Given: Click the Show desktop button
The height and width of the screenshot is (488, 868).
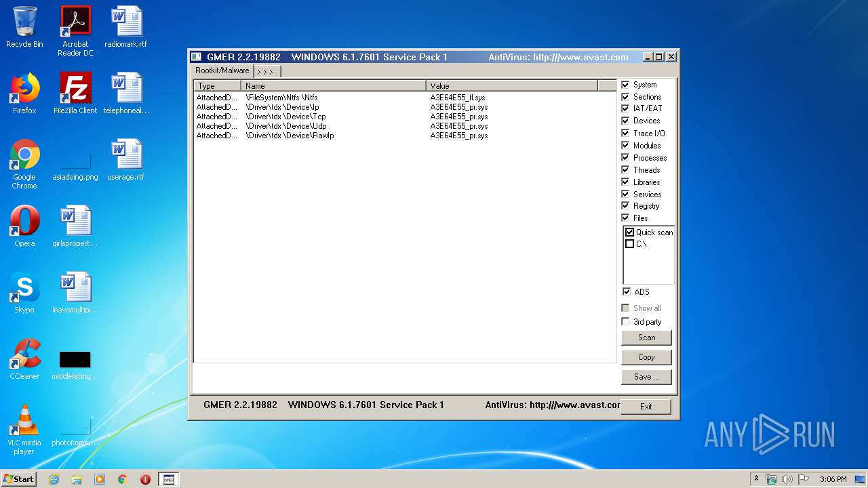Looking at the screenshot, I should point(861,479).
